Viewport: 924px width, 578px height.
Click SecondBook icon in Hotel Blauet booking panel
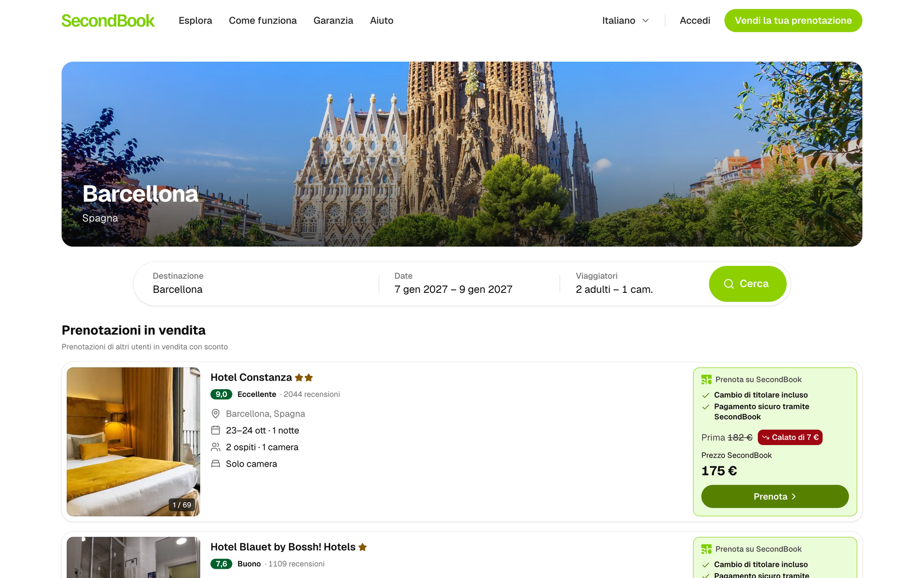coord(706,549)
